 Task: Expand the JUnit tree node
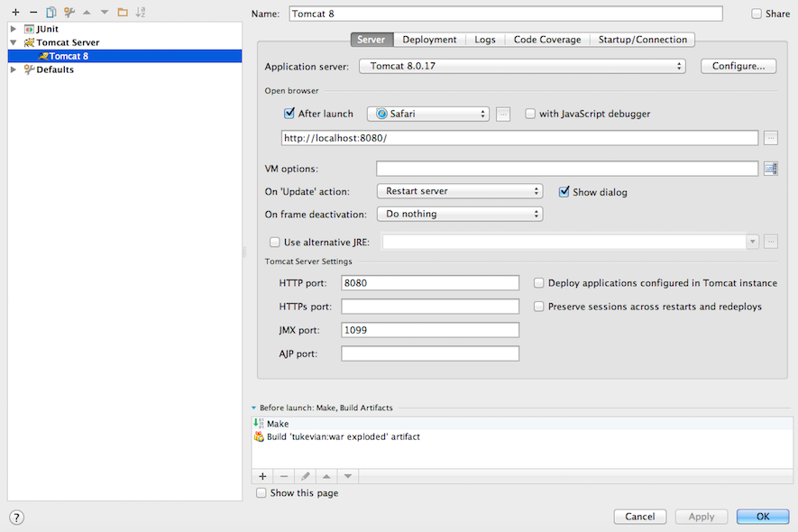(14, 29)
